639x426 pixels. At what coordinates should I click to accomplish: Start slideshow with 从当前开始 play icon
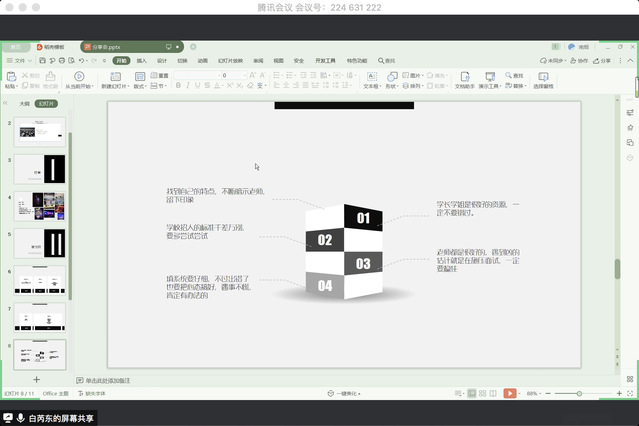click(x=79, y=75)
